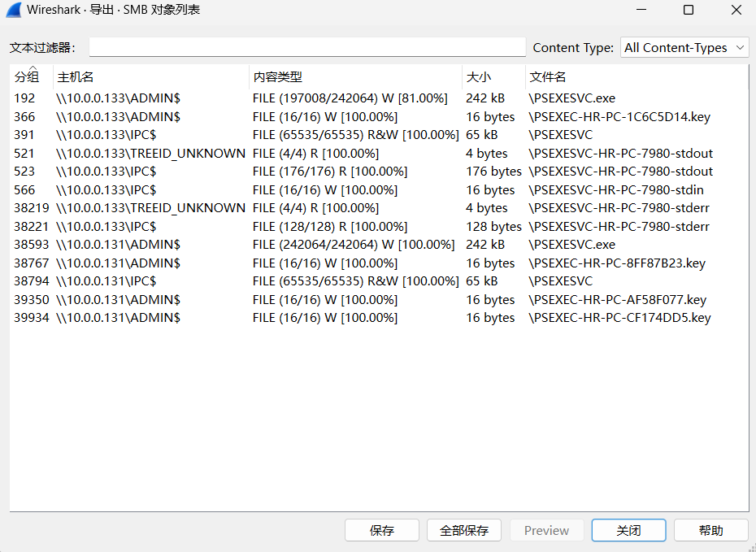This screenshot has width=756, height=552.
Task: Select file PSEXEC-HR-PC-AF58F077.key
Action: [617, 300]
